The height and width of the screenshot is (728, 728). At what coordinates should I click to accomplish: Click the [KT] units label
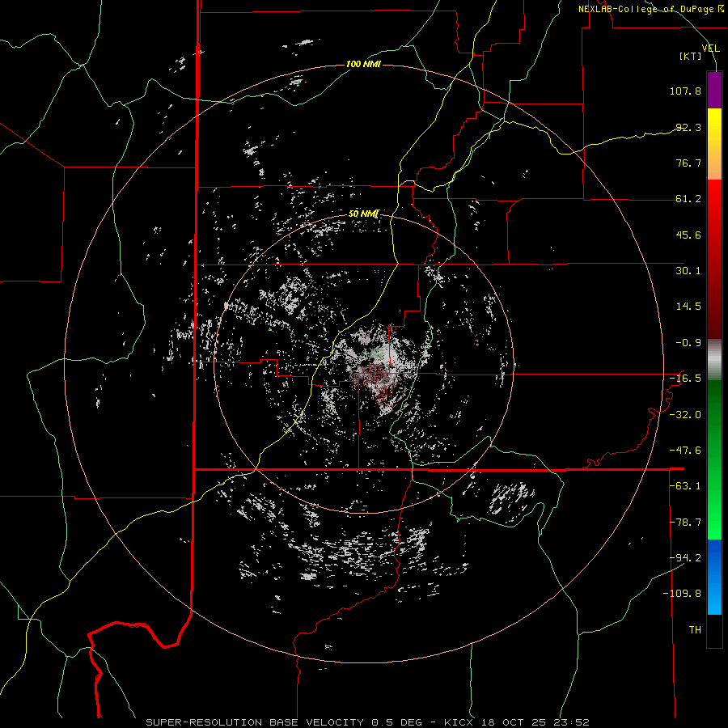[691, 56]
